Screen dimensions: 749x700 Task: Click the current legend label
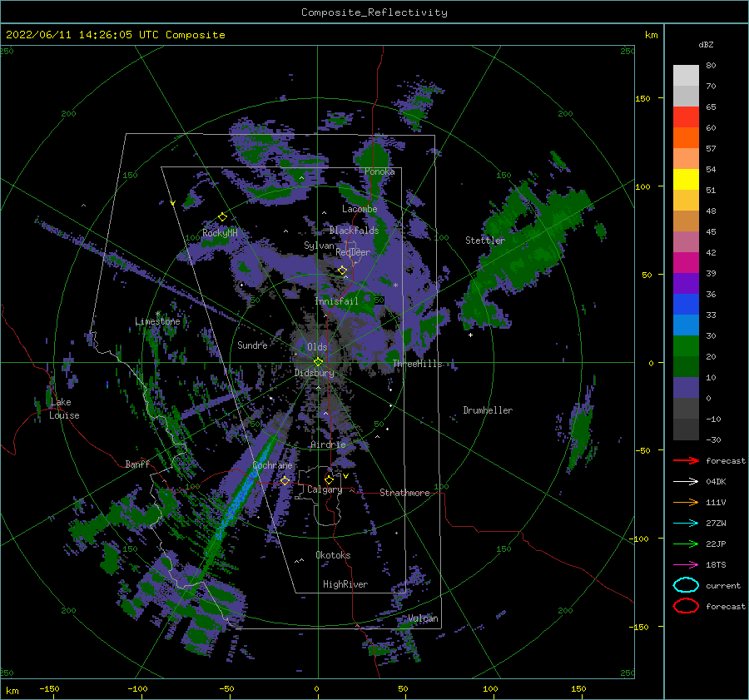(x=723, y=585)
